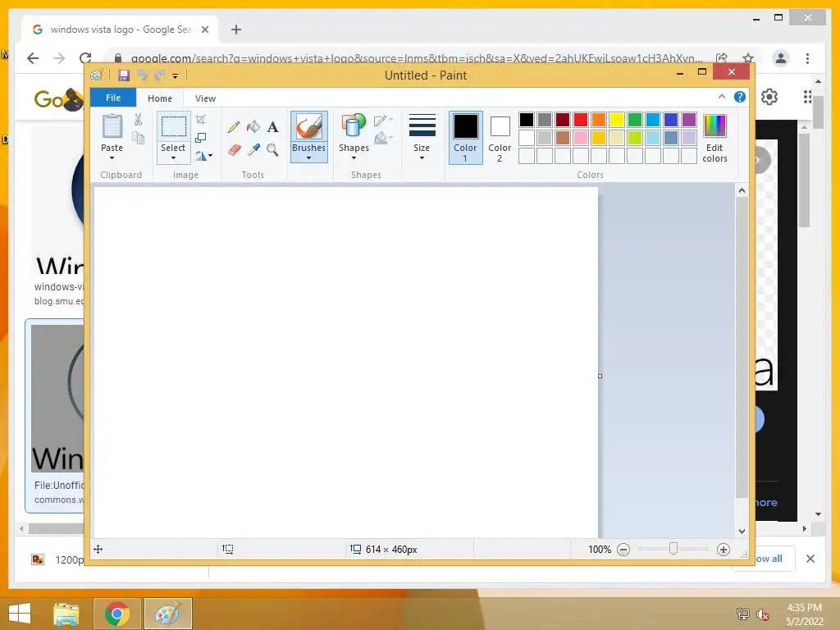Click the Resize icon in Image group

pos(201,138)
